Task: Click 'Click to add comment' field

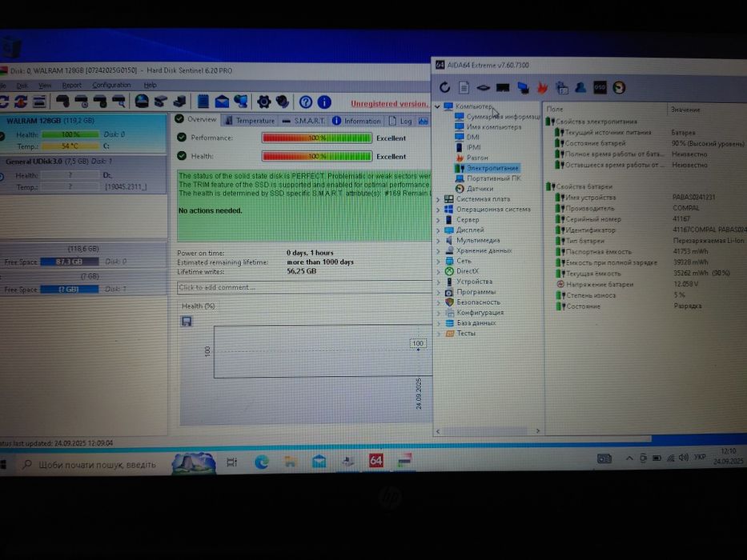Action: (x=304, y=287)
